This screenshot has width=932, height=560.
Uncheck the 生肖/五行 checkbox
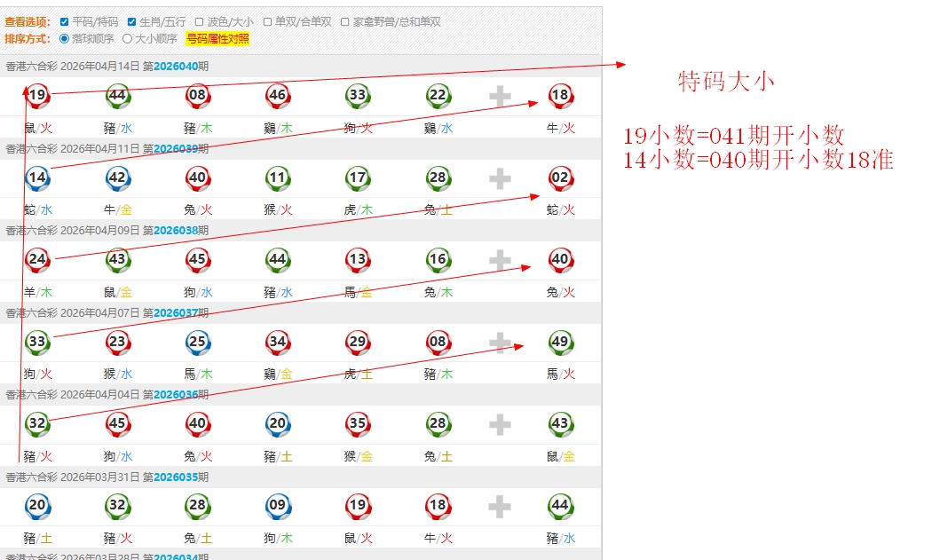coord(132,21)
